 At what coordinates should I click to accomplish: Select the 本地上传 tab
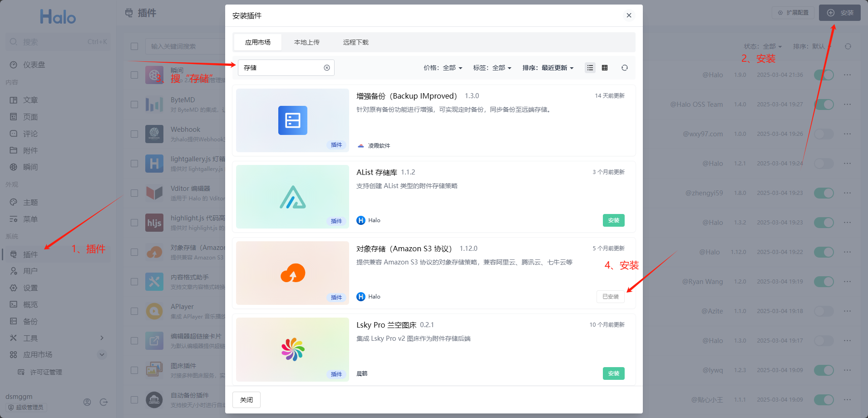[307, 42]
